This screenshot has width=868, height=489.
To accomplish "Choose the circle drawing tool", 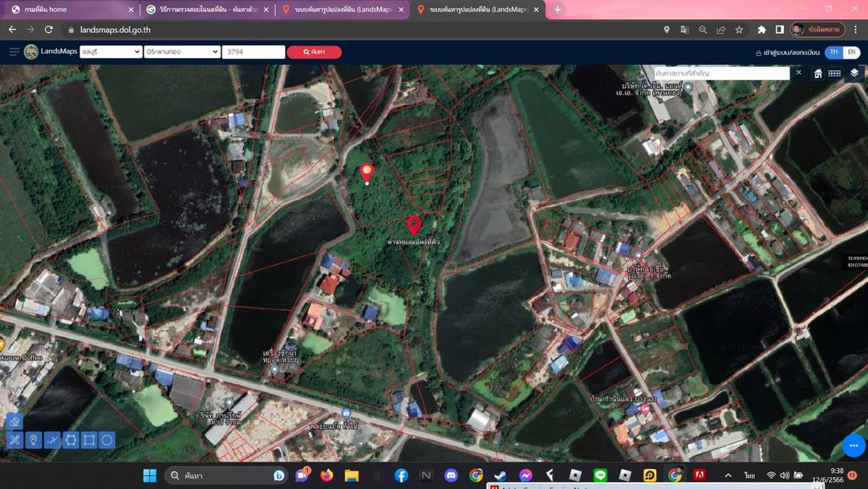I will point(107,440).
